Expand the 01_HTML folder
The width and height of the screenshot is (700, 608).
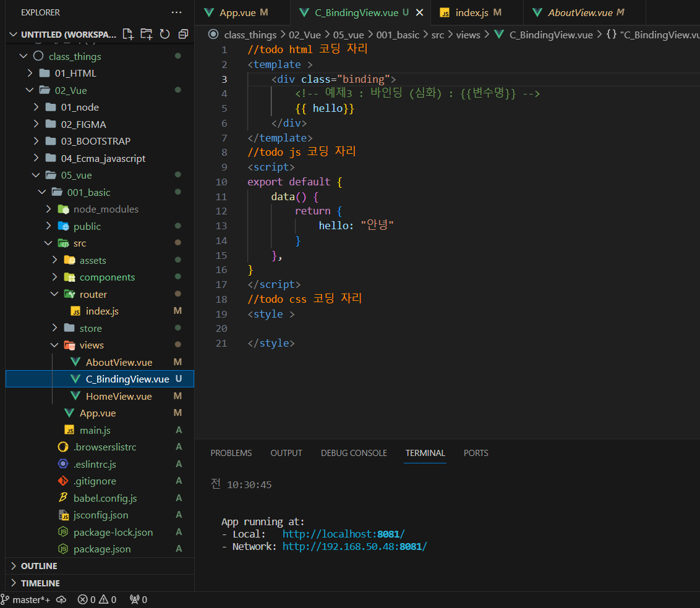(75, 73)
